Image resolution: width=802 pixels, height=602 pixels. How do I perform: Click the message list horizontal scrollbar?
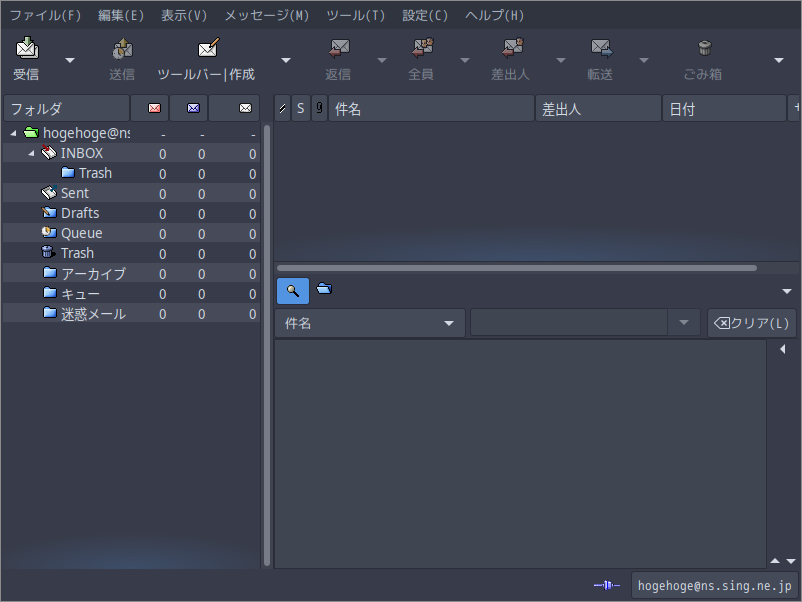[x=517, y=268]
